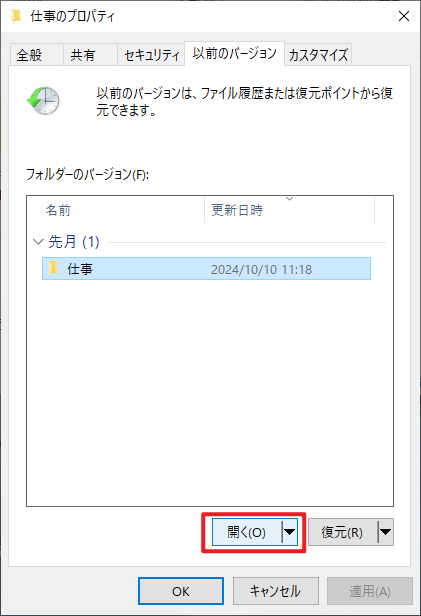Click the 復元(R) button

(x=343, y=532)
